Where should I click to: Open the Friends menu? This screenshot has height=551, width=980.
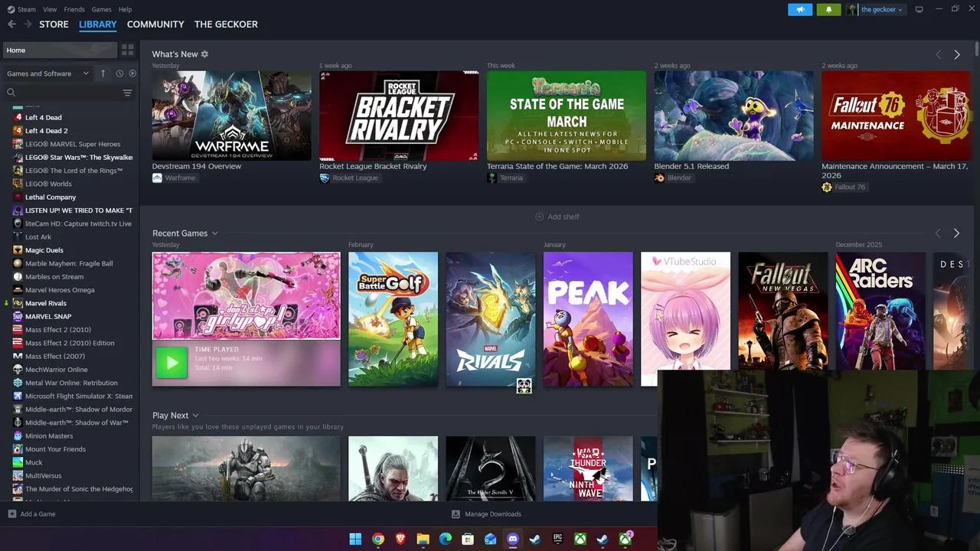tap(74, 9)
